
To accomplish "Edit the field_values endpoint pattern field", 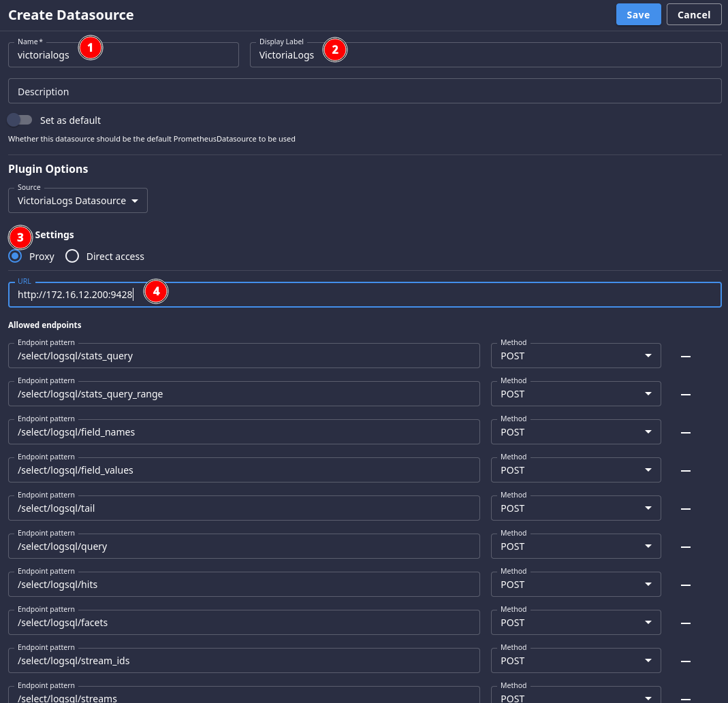I will [244, 470].
